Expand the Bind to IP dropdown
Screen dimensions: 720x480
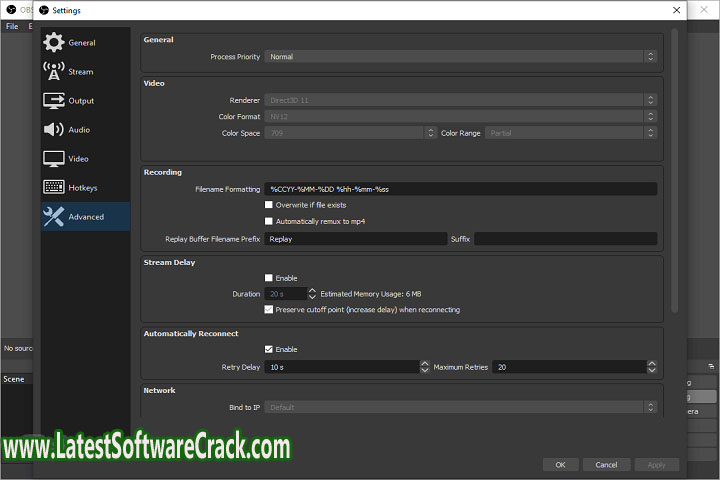[x=460, y=408]
